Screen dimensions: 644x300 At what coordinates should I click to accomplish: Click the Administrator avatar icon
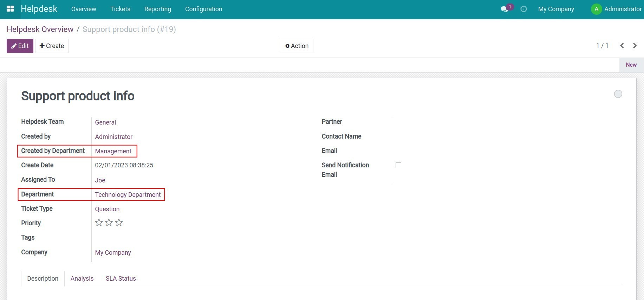coord(596,9)
